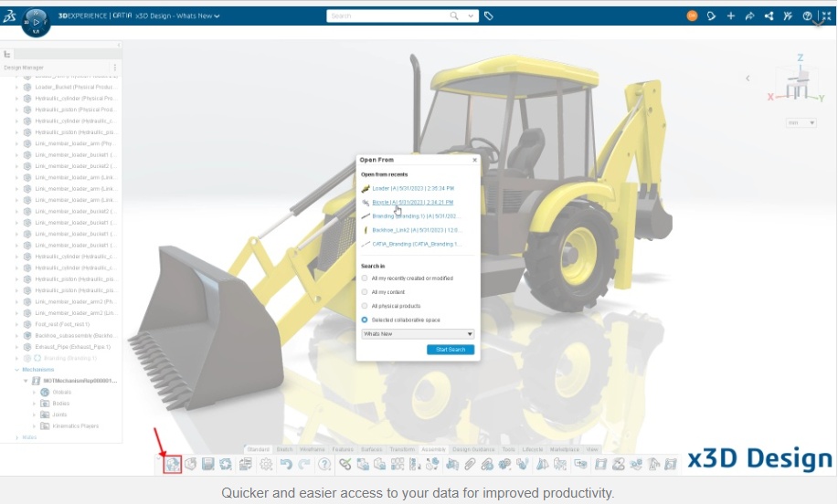Click into the top Search field
838x504 pixels.
pyautogui.click(x=387, y=16)
